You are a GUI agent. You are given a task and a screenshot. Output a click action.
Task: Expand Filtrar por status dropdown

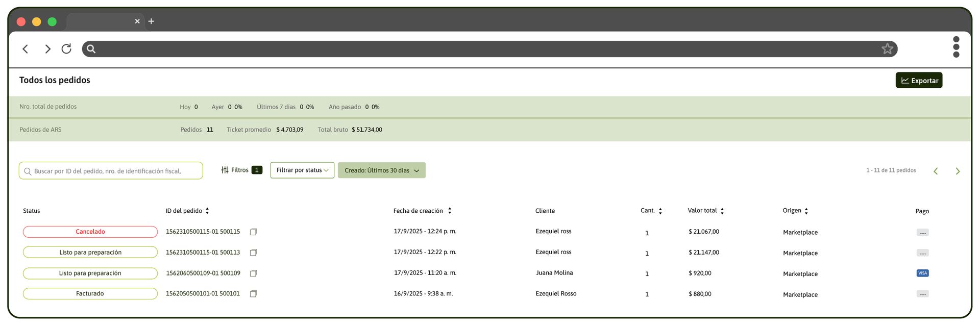pyautogui.click(x=302, y=170)
